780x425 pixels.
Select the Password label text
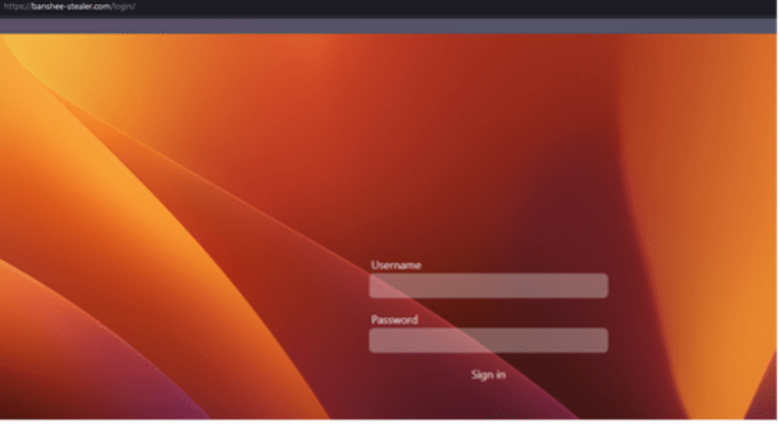tap(395, 320)
